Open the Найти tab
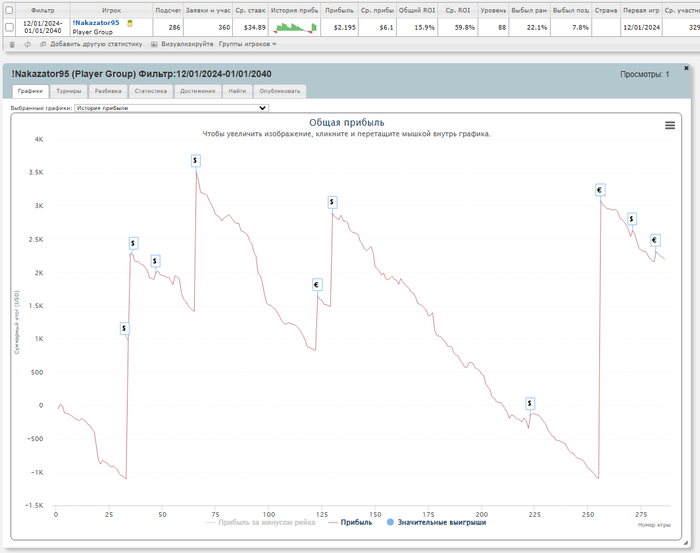 (238, 91)
